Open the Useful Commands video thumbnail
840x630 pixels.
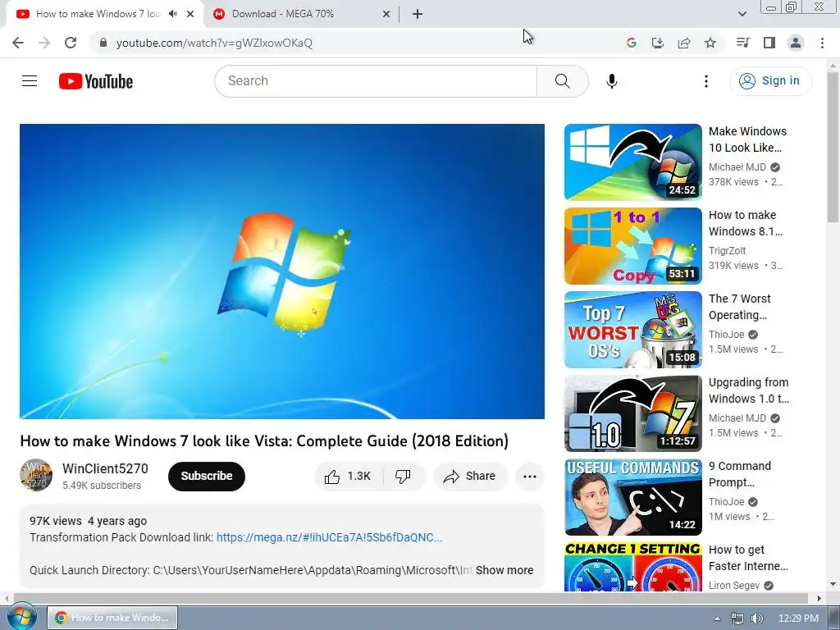(x=632, y=497)
